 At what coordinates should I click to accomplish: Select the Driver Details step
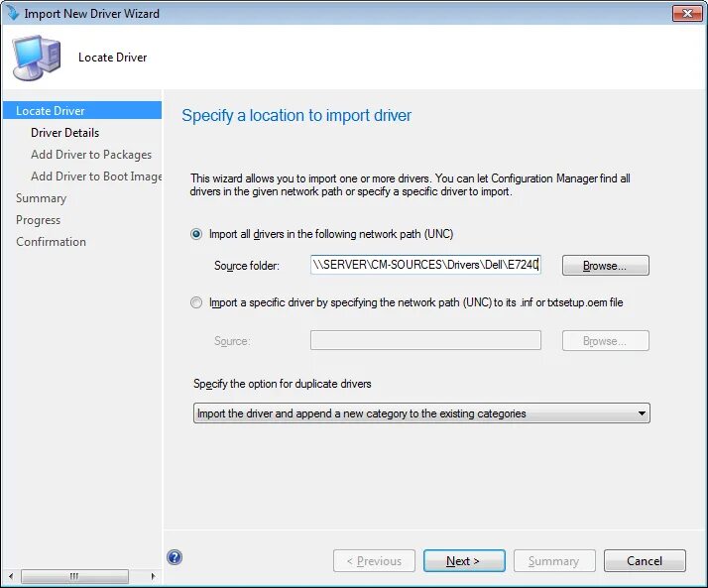click(64, 133)
